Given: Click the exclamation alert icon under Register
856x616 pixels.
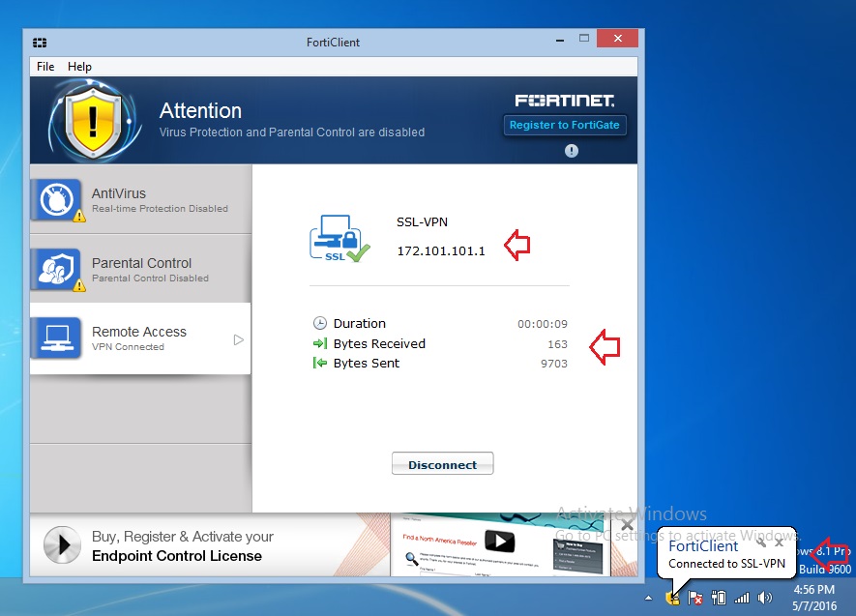Looking at the screenshot, I should (571, 151).
